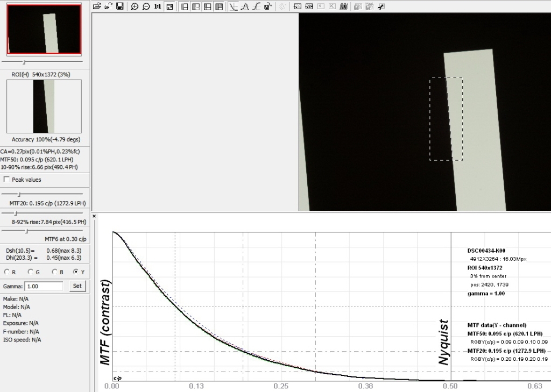This screenshot has height=392, width=551.
Task: Enable the Peak values checkbox
Action: pyautogui.click(x=6, y=179)
